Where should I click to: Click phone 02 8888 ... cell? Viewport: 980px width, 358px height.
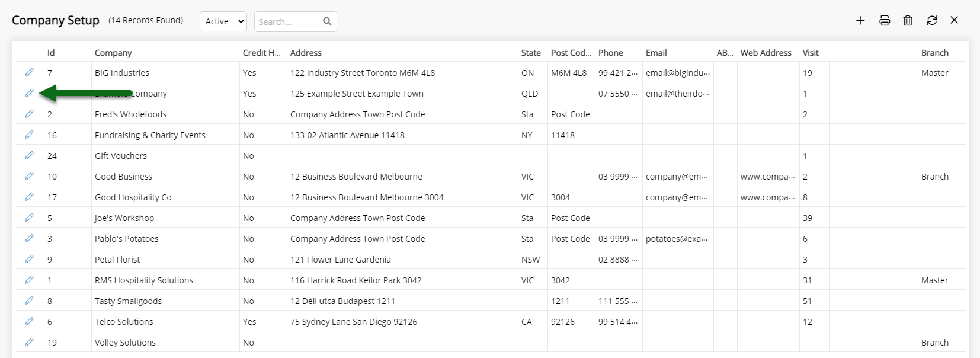618,260
